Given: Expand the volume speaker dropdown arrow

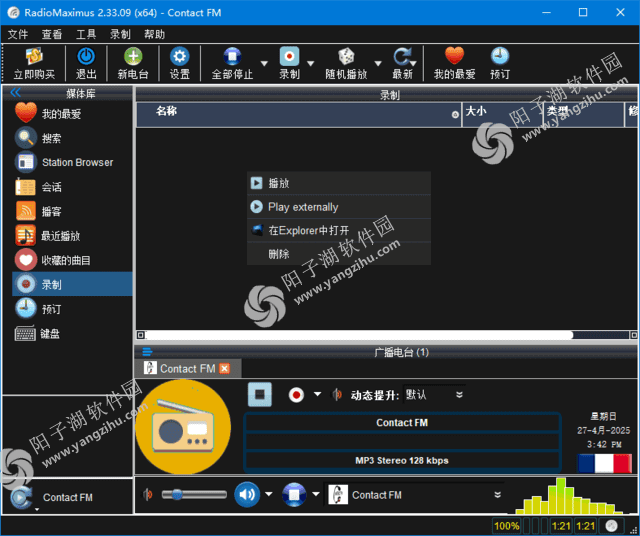Looking at the screenshot, I should [x=269, y=494].
